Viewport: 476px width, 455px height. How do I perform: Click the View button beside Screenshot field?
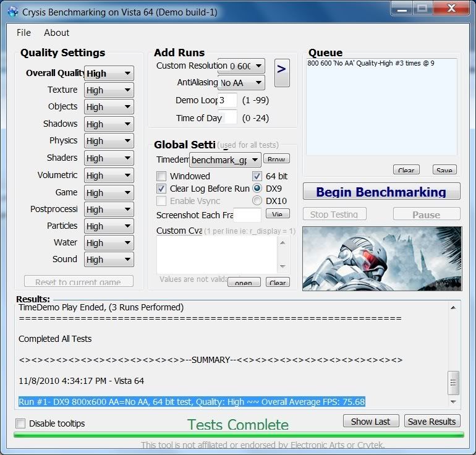point(278,213)
